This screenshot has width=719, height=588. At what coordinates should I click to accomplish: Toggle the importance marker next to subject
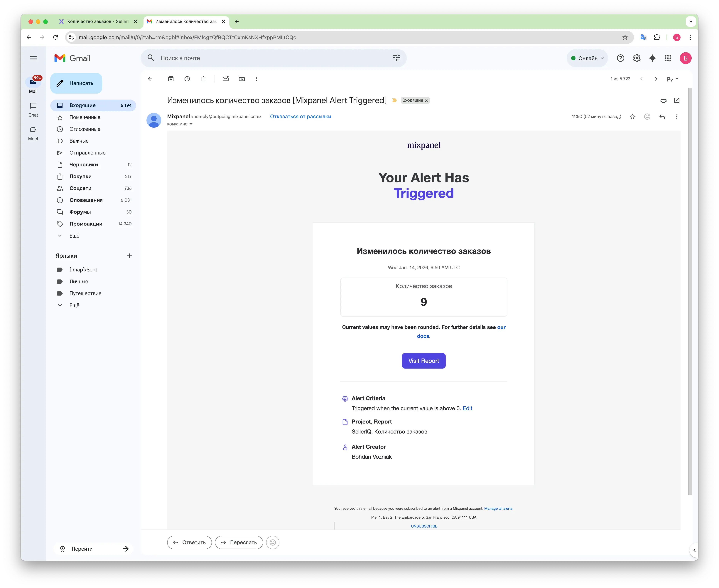(x=394, y=100)
